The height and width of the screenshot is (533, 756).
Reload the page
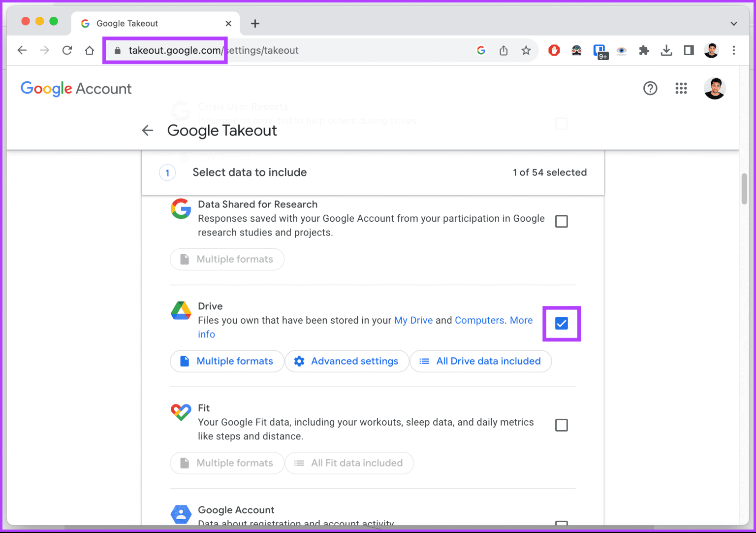[67, 50]
